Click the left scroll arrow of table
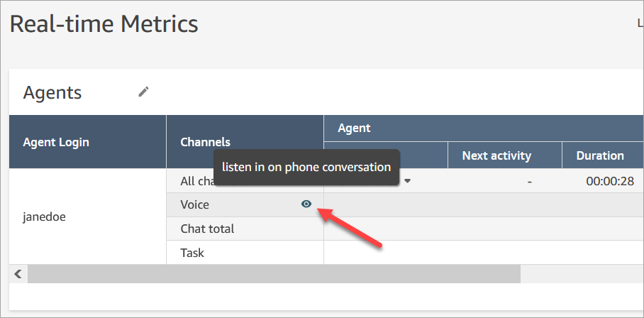The width and height of the screenshot is (644, 318). [18, 273]
